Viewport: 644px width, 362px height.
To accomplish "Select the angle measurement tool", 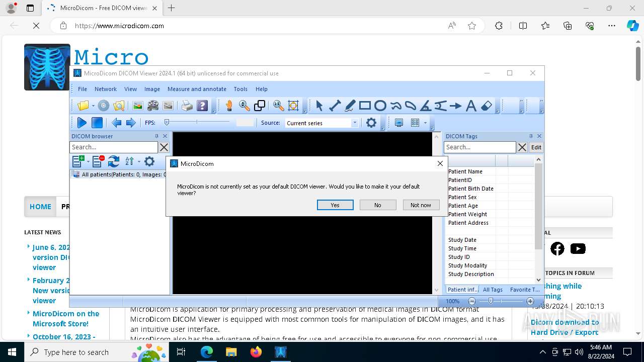I will coord(426,106).
